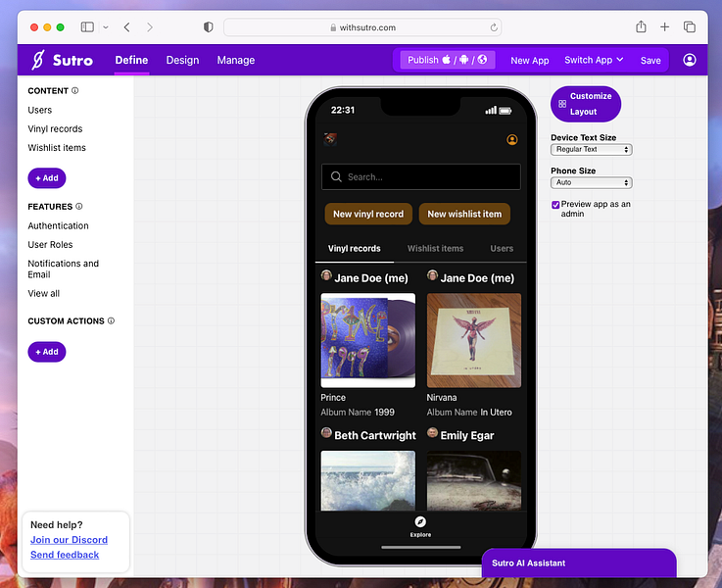Viewport: 722px width, 588px height.
Task: Tap the Nirvana artist name
Action: tap(442, 397)
